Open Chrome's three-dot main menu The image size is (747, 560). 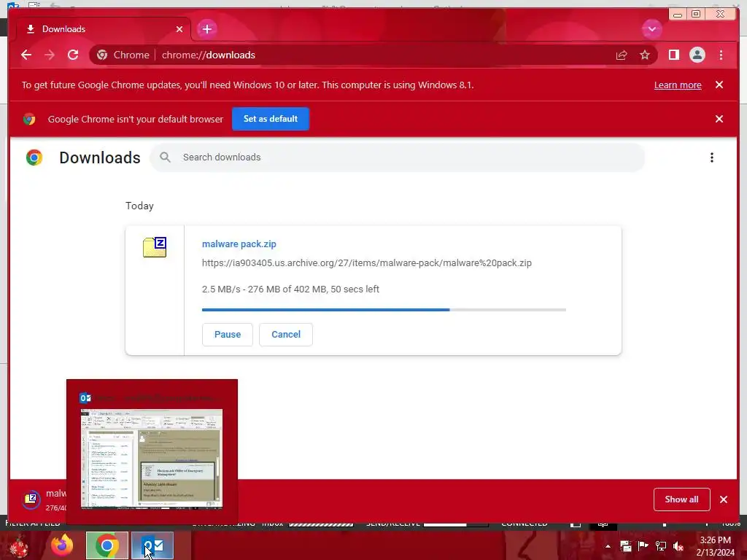point(721,55)
